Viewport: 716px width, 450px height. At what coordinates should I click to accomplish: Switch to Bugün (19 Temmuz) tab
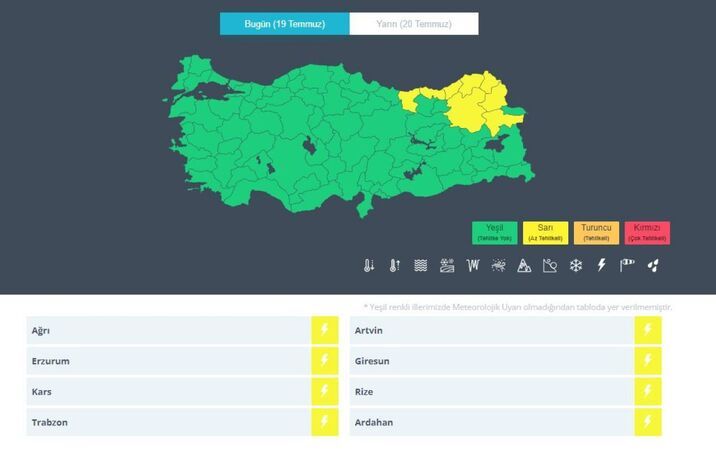pyautogui.click(x=285, y=23)
